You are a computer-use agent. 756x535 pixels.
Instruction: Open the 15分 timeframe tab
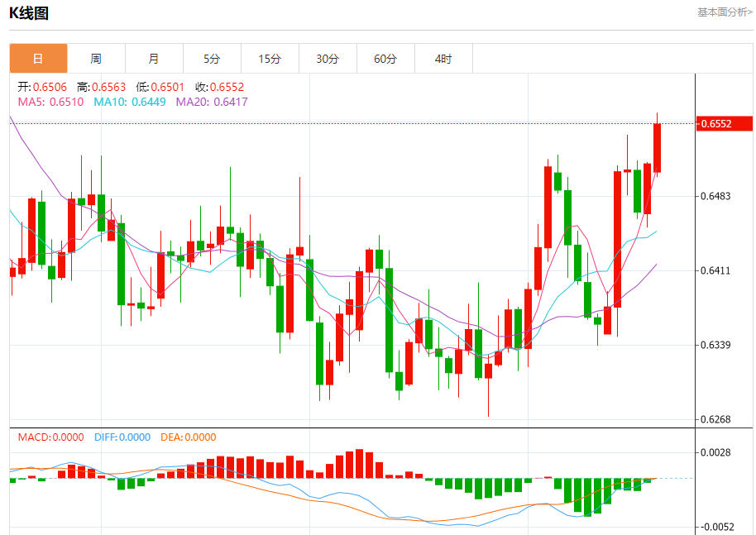[x=270, y=59]
